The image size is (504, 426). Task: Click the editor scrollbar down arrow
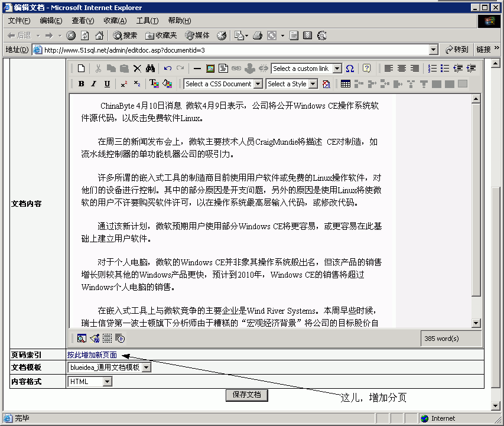point(476,323)
